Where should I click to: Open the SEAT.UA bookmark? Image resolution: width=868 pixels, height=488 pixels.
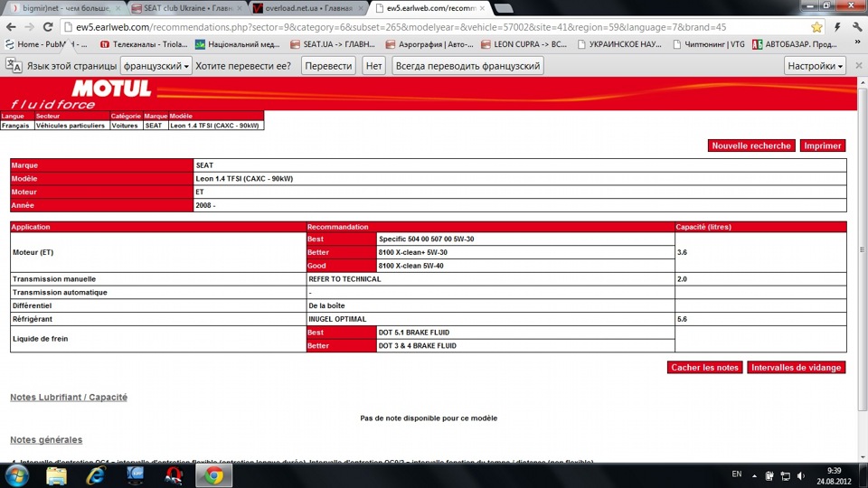point(333,44)
